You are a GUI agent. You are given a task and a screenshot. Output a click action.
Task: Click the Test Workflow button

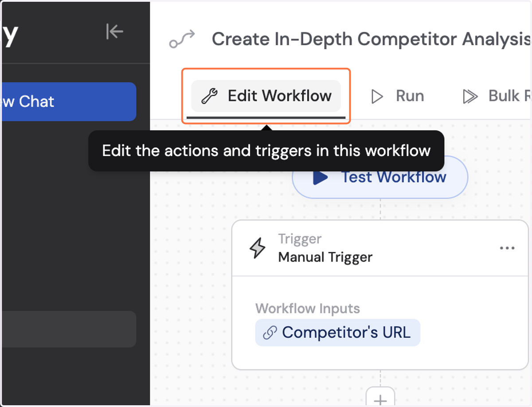(380, 177)
